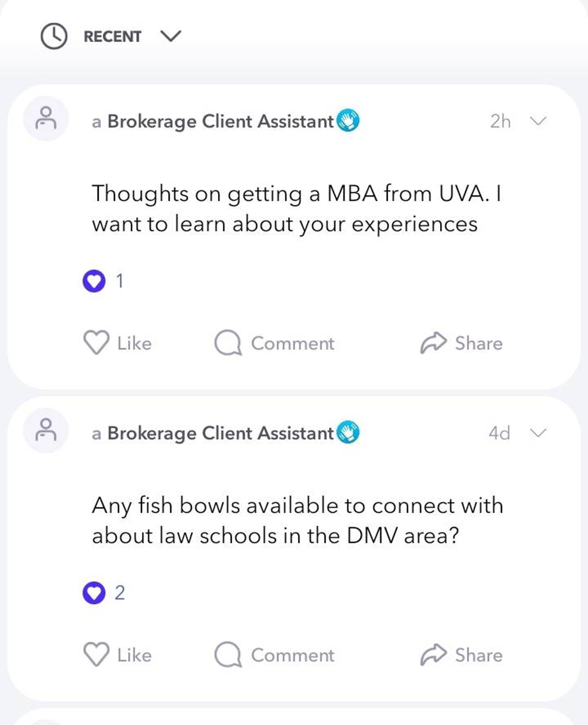The image size is (588, 725).
Task: Like the law schools DMV post
Action: (x=118, y=655)
